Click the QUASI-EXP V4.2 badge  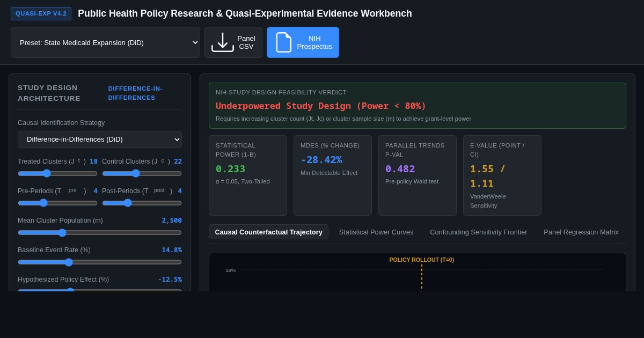[x=41, y=13]
